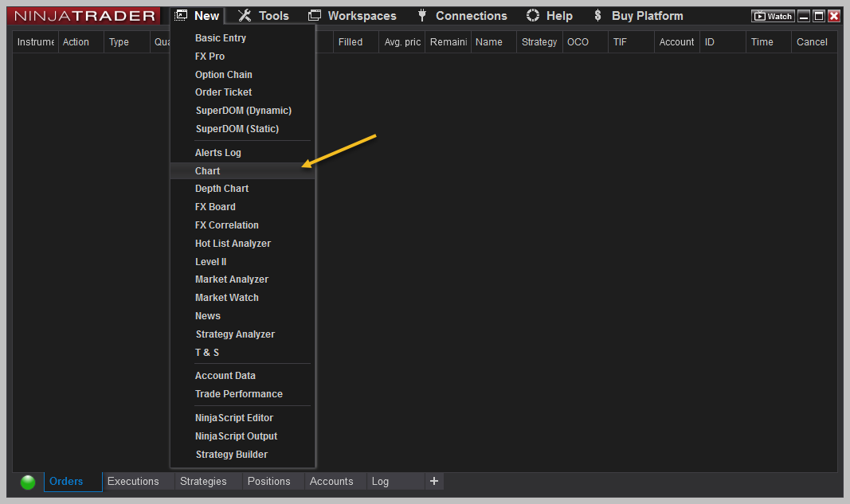
Task: Switch to the Executions tab
Action: 133,482
